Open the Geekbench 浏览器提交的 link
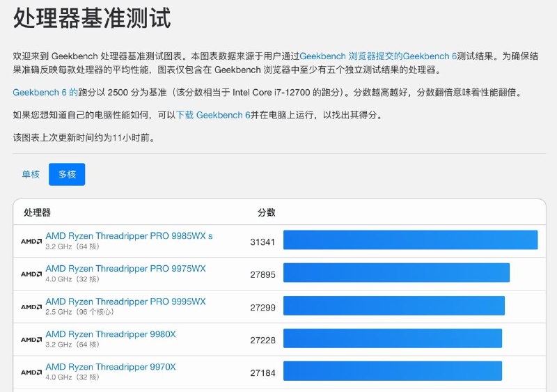557x392 pixels. pos(351,56)
